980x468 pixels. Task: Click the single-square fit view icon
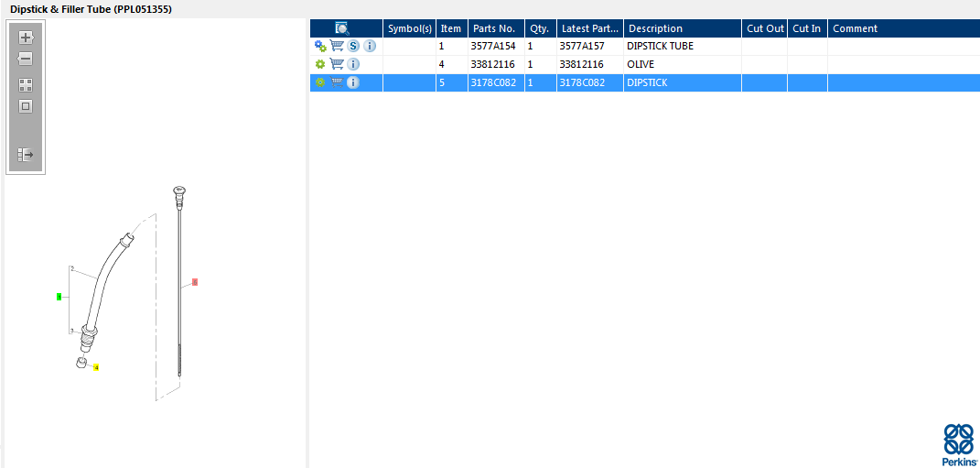click(x=26, y=106)
